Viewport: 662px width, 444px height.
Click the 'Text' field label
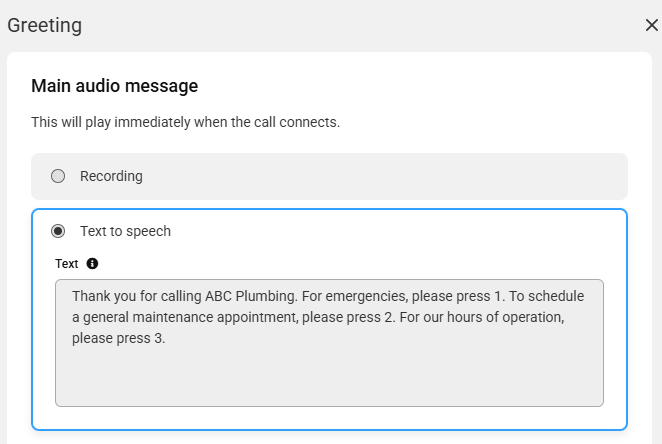tap(67, 264)
